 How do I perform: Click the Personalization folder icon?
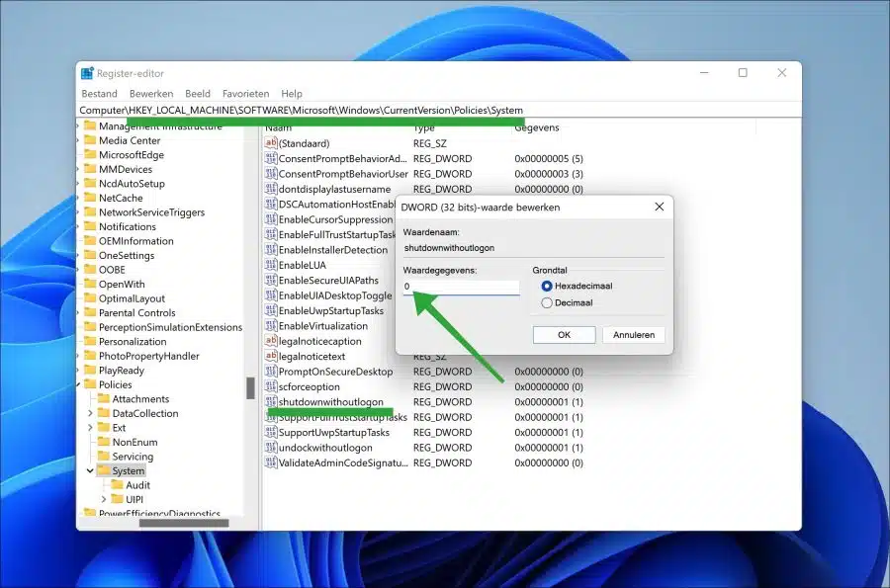(x=90, y=341)
